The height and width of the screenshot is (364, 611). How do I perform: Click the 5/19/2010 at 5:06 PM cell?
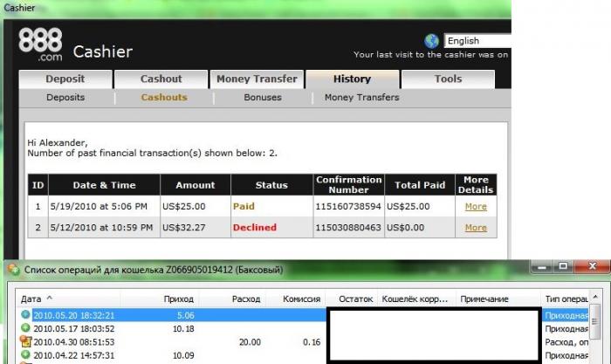point(104,207)
